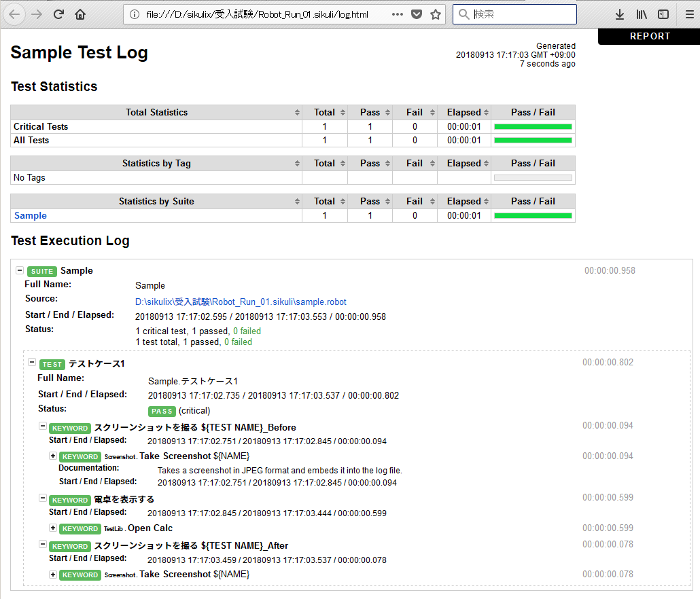
Task: Reload the current page
Action: point(58,14)
